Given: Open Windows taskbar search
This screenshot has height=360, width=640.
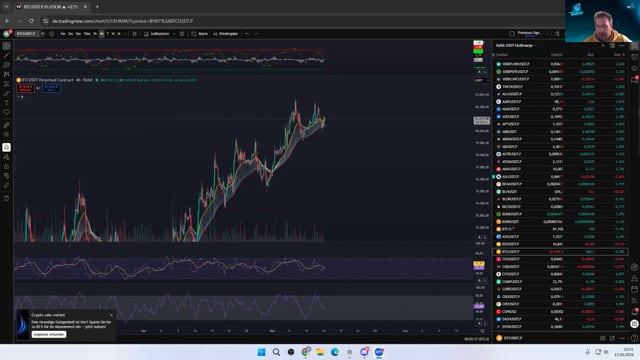Looking at the screenshot, I should [276, 352].
